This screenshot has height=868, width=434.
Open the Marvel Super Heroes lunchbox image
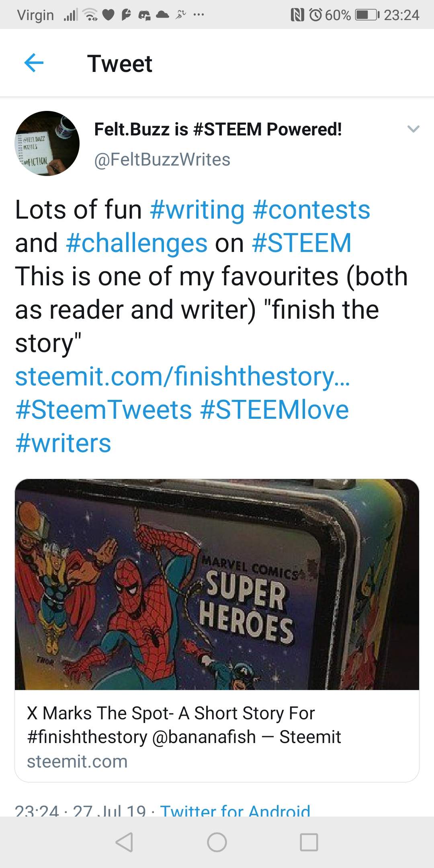pos(217,584)
